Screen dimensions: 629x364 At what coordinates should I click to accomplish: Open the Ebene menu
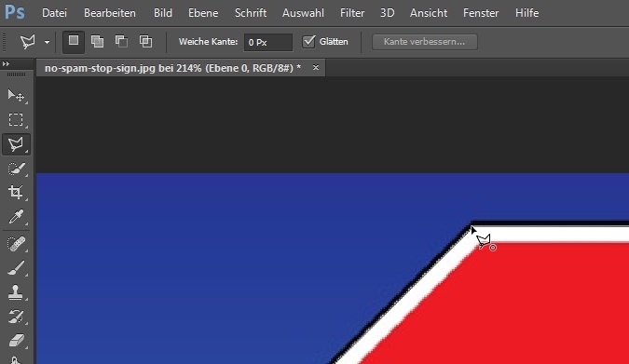pyautogui.click(x=203, y=13)
